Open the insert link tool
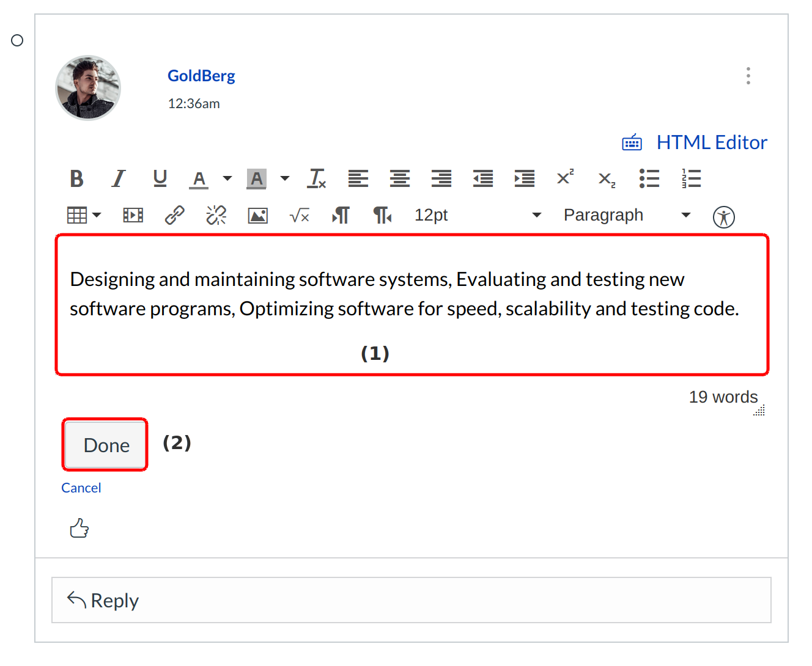Screen dimensions: 812x666 tap(175, 215)
